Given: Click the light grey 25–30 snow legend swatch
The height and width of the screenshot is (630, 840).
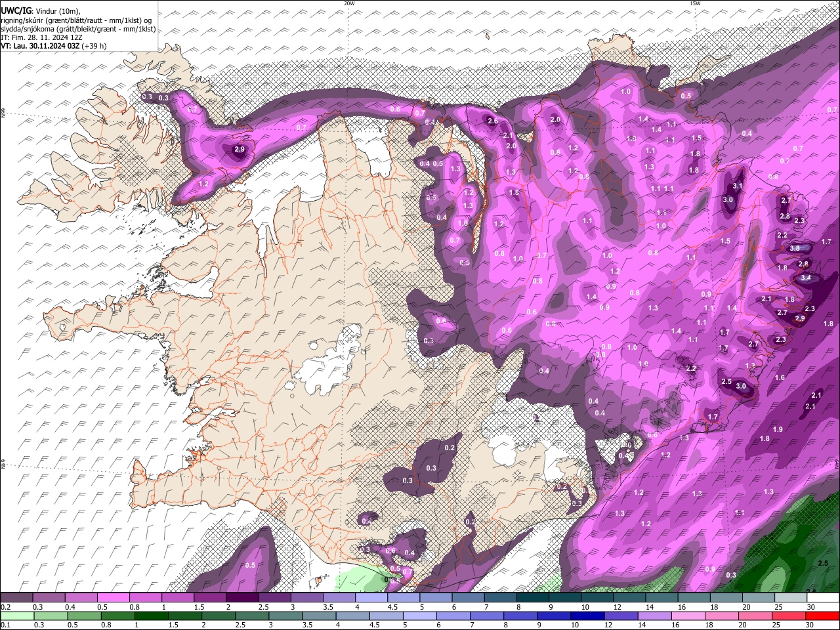Looking at the screenshot, I should pyautogui.click(x=791, y=598).
